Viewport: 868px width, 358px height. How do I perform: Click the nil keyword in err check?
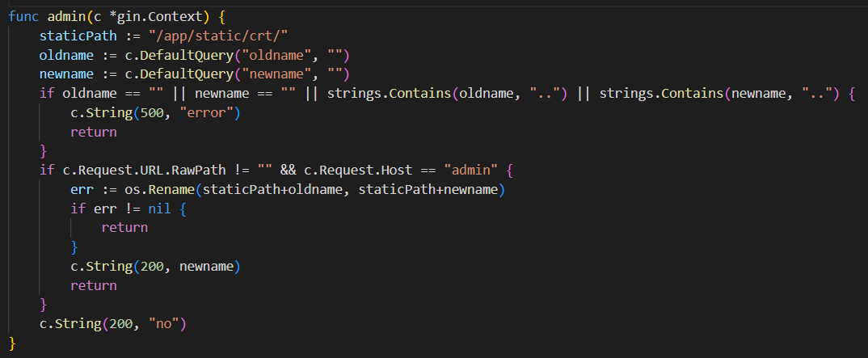(159, 208)
